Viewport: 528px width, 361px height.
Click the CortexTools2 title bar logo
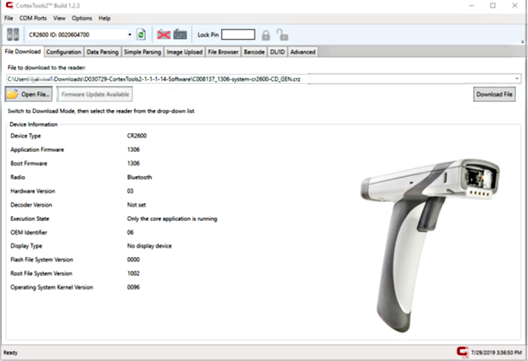(9, 5)
